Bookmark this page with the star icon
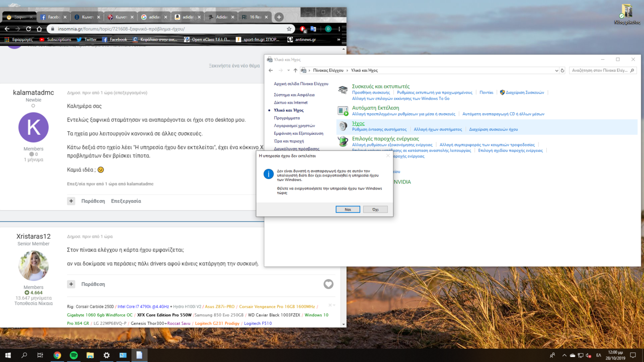This screenshot has height=362, width=644. click(x=289, y=29)
